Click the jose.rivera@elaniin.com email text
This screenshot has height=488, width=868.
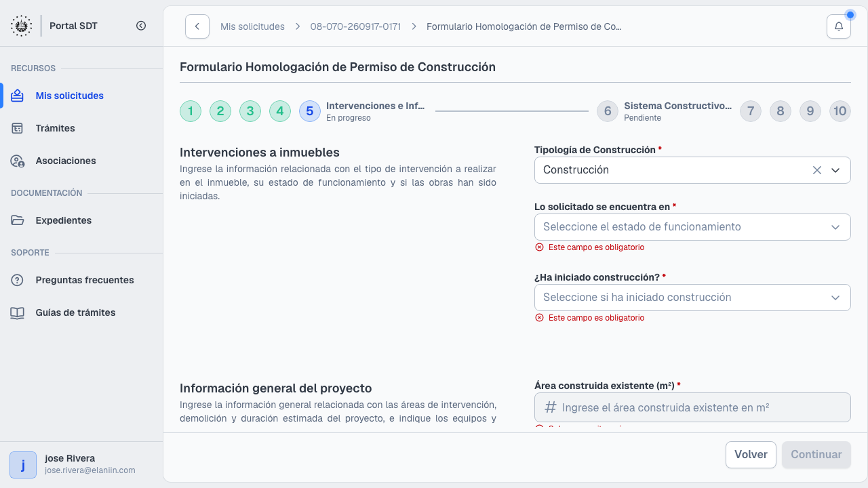click(x=90, y=470)
